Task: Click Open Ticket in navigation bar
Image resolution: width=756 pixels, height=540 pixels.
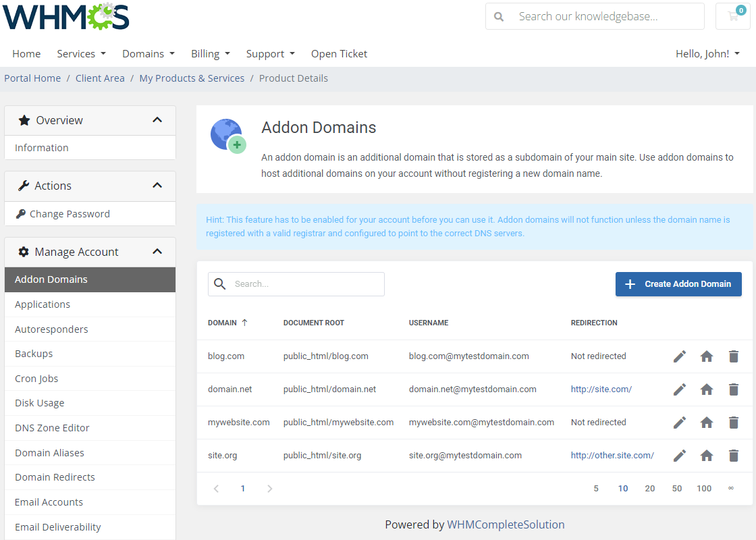Action: (x=339, y=54)
